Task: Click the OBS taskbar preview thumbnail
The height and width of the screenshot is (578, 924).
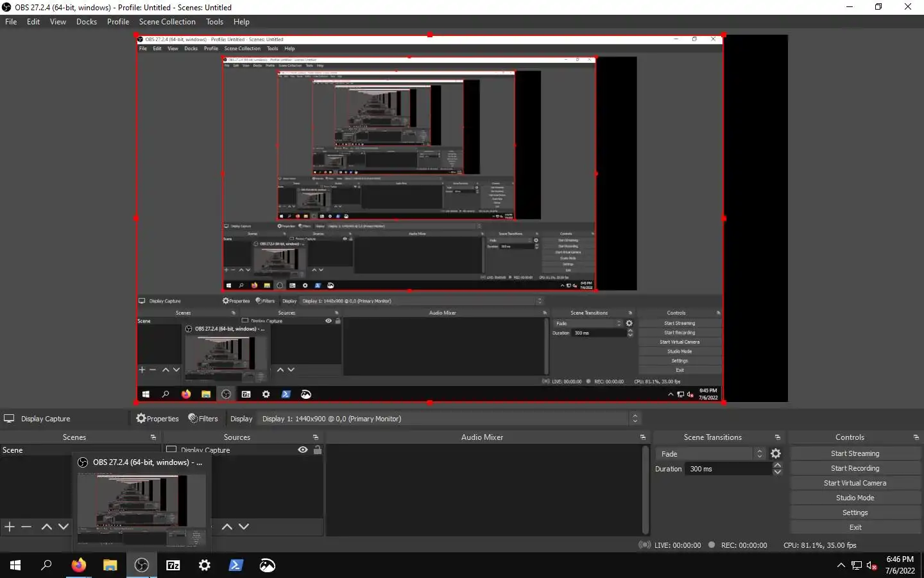Action: [x=142, y=509]
